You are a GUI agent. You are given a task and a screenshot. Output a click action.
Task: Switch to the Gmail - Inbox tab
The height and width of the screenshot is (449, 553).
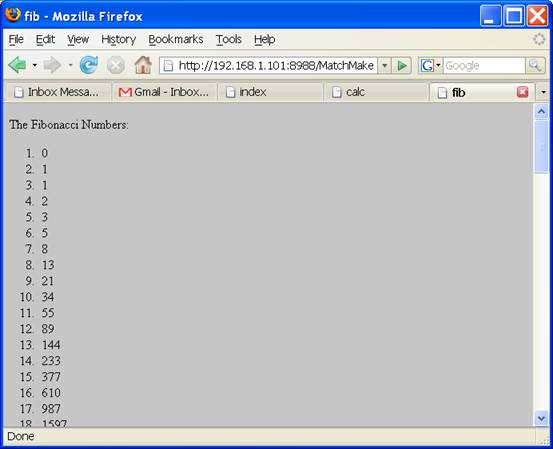(x=164, y=92)
